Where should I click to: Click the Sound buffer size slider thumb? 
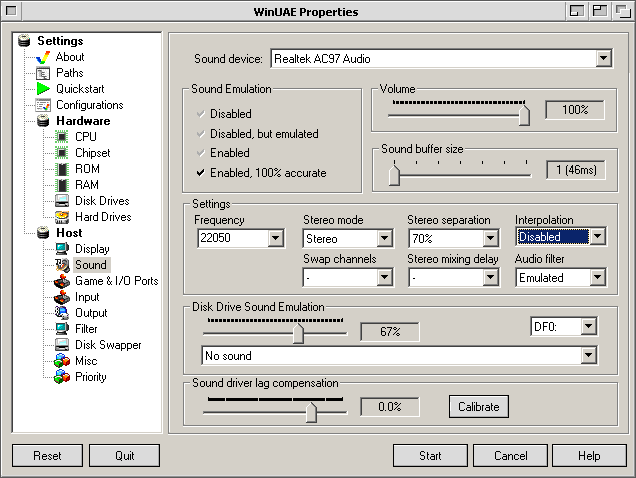pyautogui.click(x=394, y=175)
